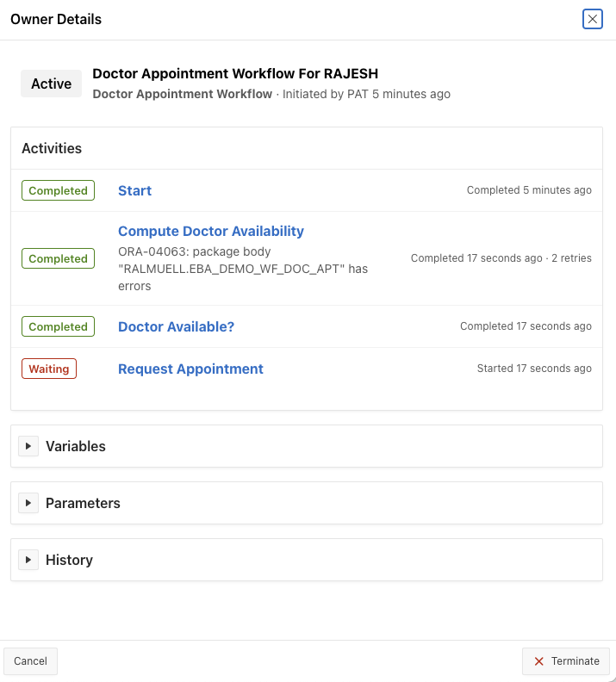Click Completed badge beside "Doctor Available?"

click(x=58, y=326)
